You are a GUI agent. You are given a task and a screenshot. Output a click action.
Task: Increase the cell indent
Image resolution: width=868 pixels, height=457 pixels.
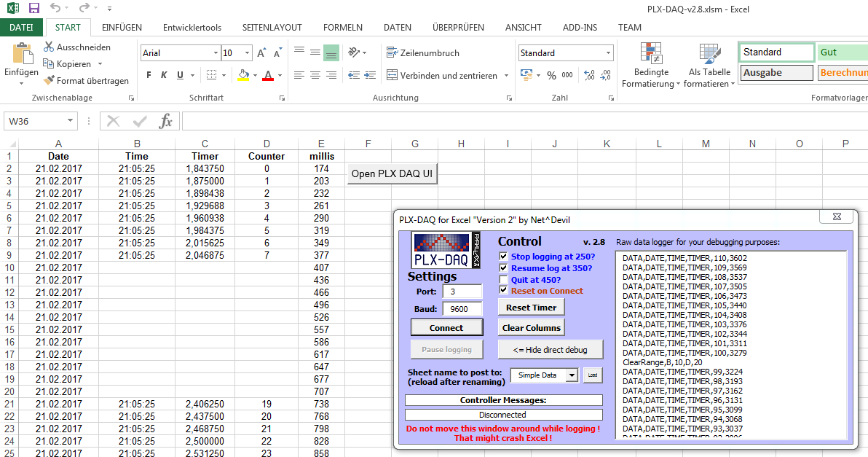[x=371, y=75]
